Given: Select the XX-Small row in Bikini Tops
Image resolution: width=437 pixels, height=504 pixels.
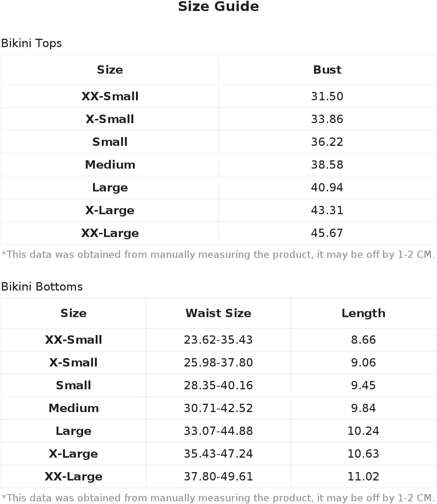Looking at the screenshot, I should pyautogui.click(x=218, y=96).
